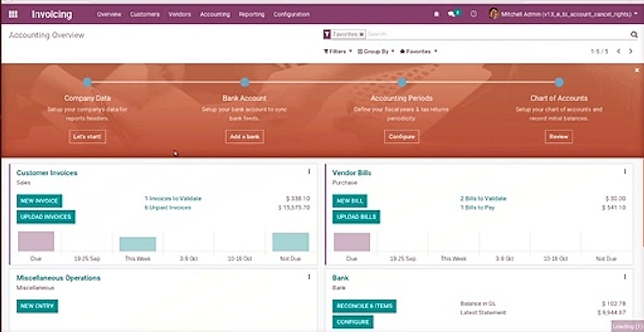The height and width of the screenshot is (332, 644).
Task: Expand the Favorites dropdown
Action: click(418, 52)
